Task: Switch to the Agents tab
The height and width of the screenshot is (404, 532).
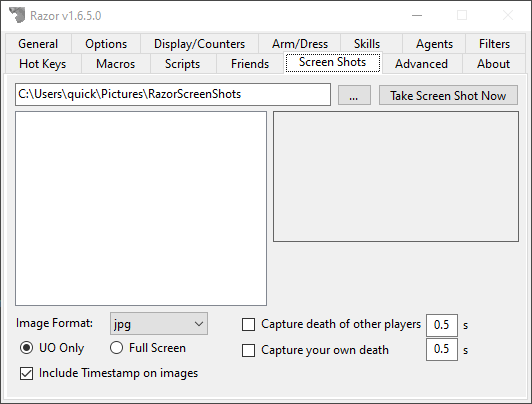Action: pos(434,44)
